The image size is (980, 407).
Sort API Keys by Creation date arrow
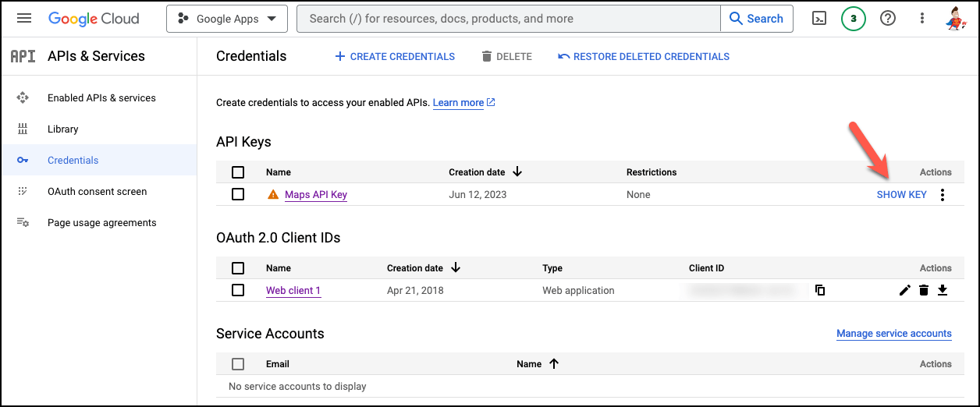point(517,172)
